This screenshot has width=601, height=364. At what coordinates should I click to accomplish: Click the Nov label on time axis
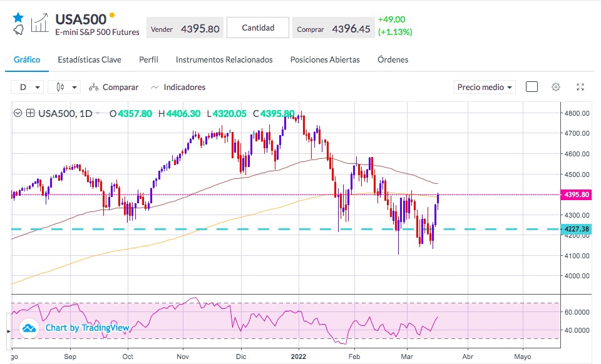click(183, 356)
